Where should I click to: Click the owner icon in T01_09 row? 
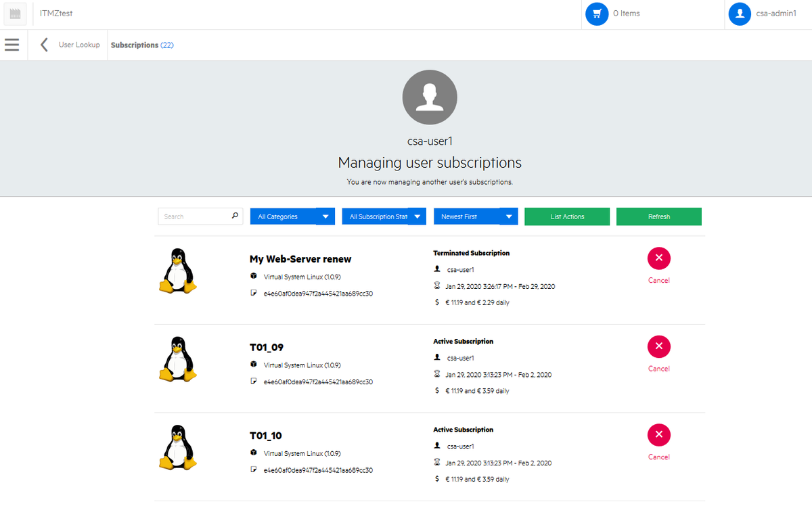(x=437, y=357)
